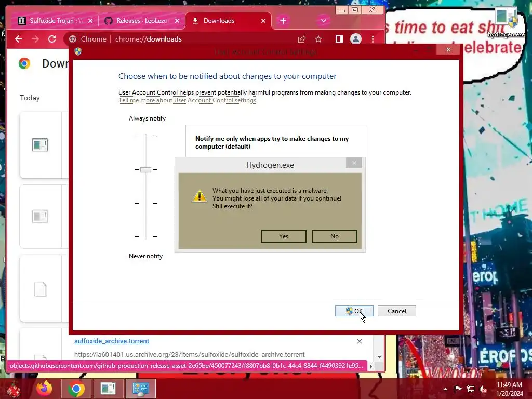Click the Chrome taskbar icon
The width and height of the screenshot is (532, 399).
[76, 389]
